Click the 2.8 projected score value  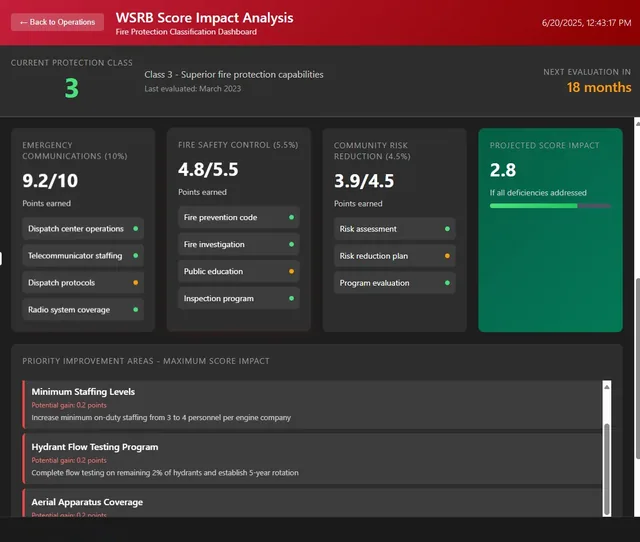[503, 170]
